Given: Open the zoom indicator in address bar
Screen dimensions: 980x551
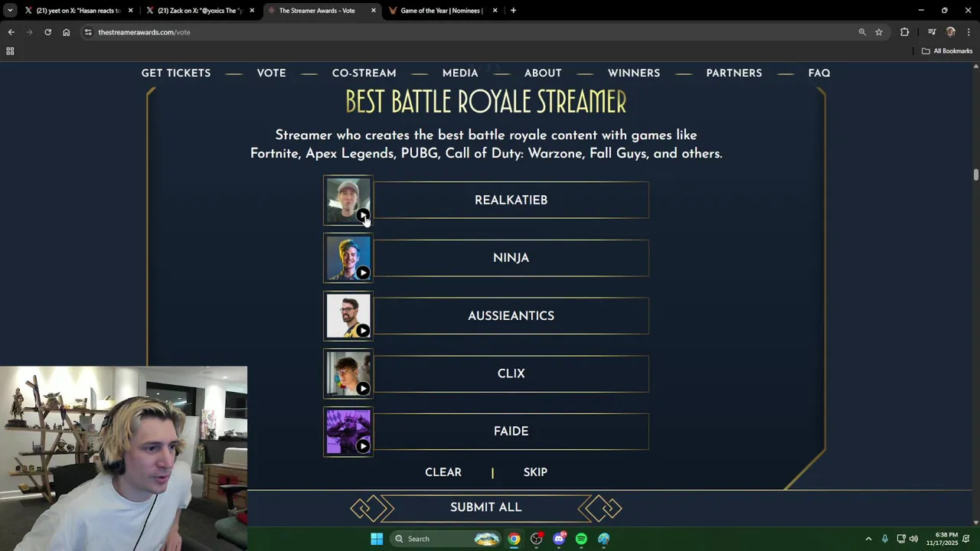Looking at the screenshot, I should [x=862, y=32].
